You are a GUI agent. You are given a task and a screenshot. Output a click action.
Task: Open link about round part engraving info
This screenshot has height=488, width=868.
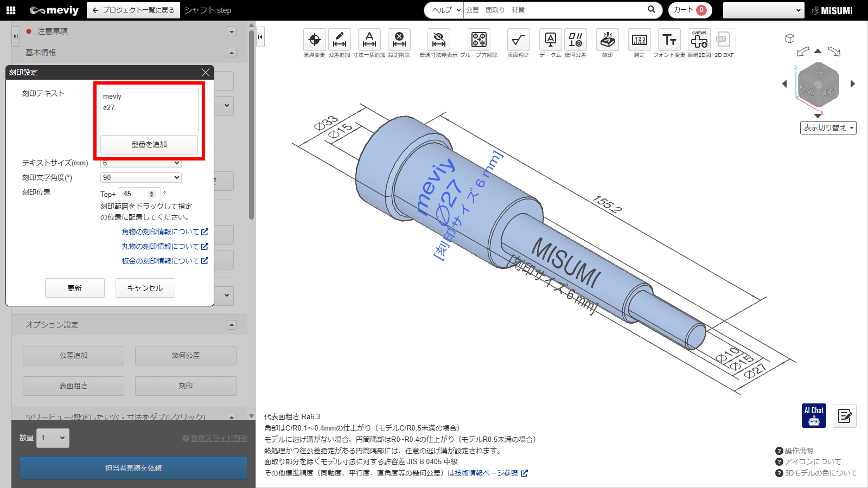click(164, 246)
